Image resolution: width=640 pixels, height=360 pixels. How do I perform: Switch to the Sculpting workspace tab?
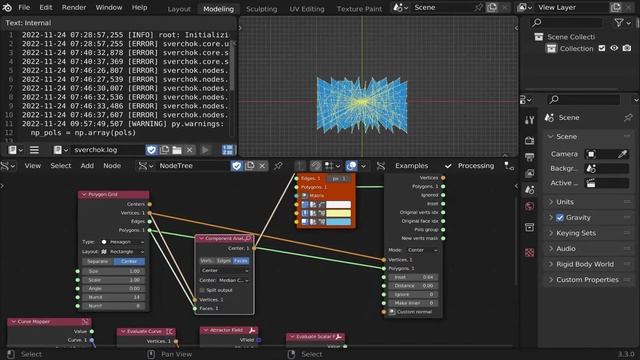pyautogui.click(x=262, y=9)
